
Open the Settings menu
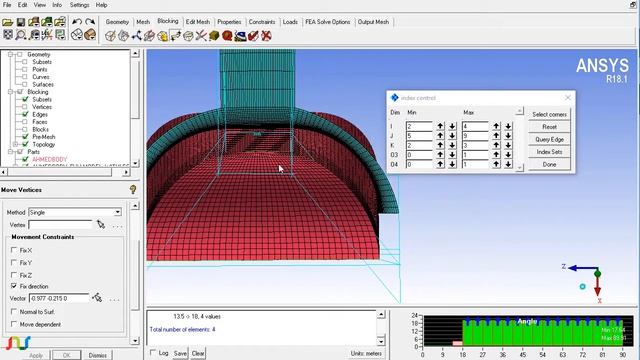click(x=79, y=5)
